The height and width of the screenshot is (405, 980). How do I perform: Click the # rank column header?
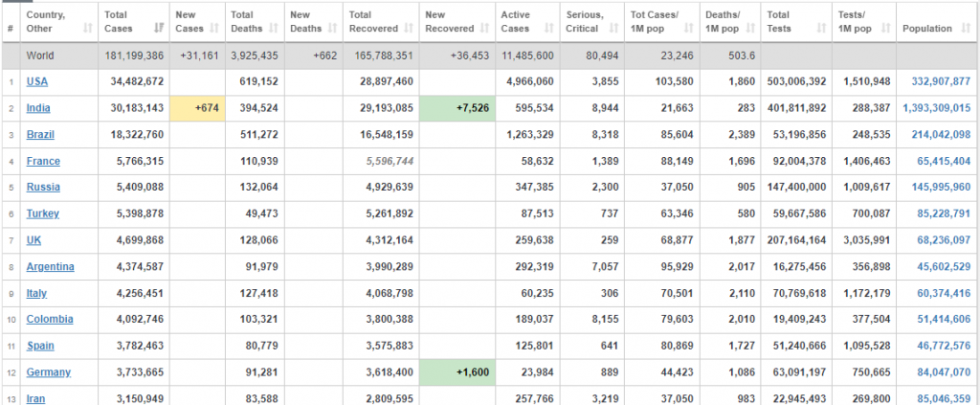click(11, 28)
